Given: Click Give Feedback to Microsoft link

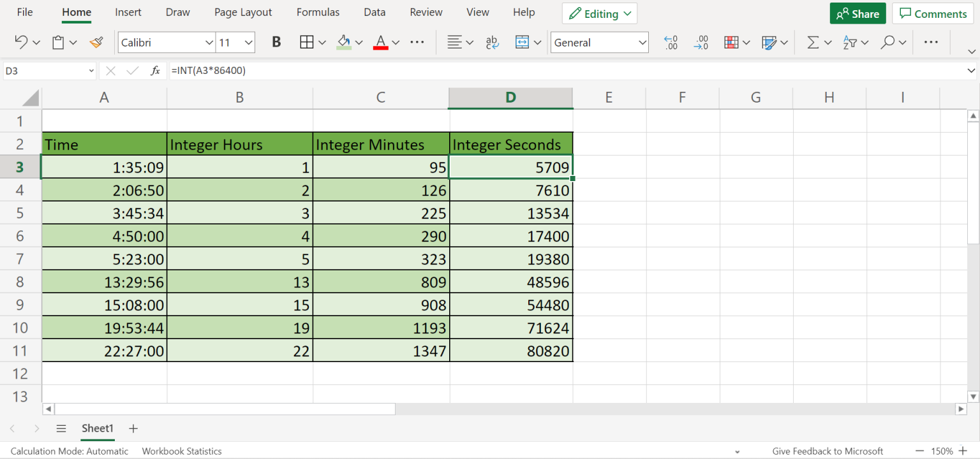Looking at the screenshot, I should (828, 451).
